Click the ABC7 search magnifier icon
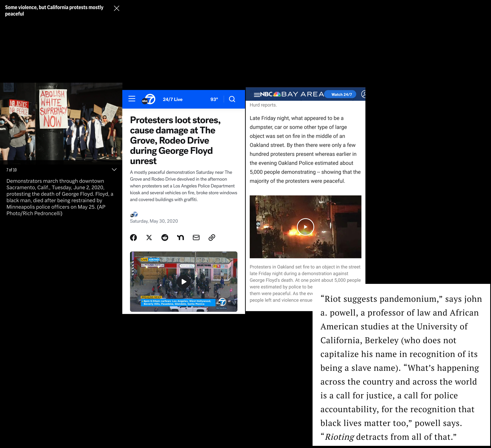This screenshot has width=491, height=448. [232, 99]
